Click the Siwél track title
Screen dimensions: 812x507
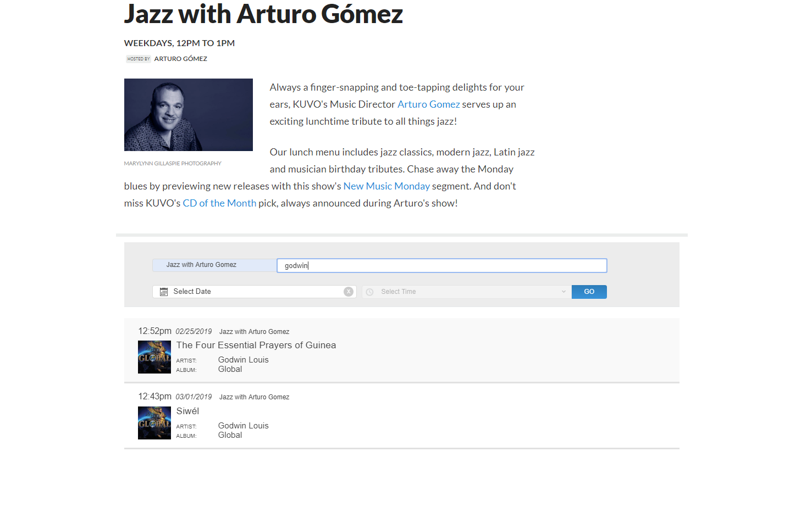click(187, 411)
